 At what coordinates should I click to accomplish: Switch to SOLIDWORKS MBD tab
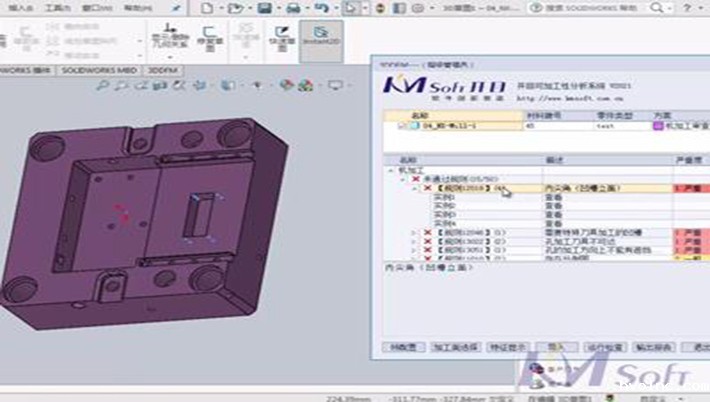[99, 70]
